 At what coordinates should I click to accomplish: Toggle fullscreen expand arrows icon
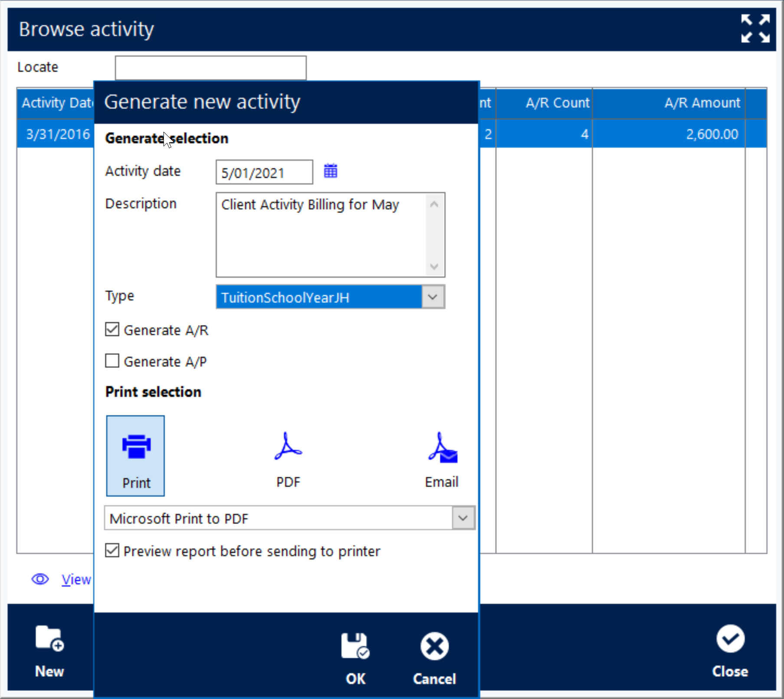(x=755, y=29)
